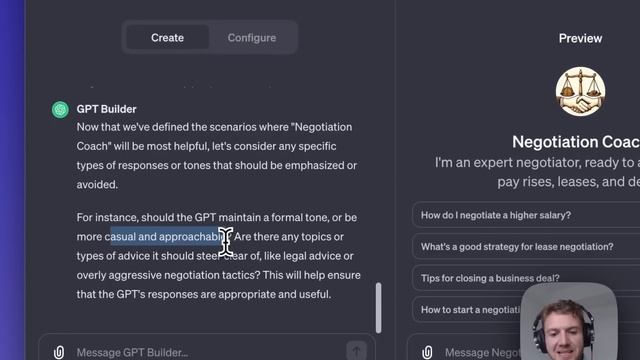Attach a file in the preview message box
This screenshot has height=360, width=640.
click(427, 352)
